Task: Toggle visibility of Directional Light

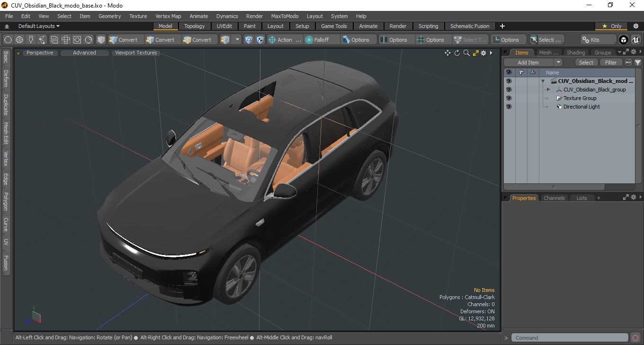Action: 509,107
